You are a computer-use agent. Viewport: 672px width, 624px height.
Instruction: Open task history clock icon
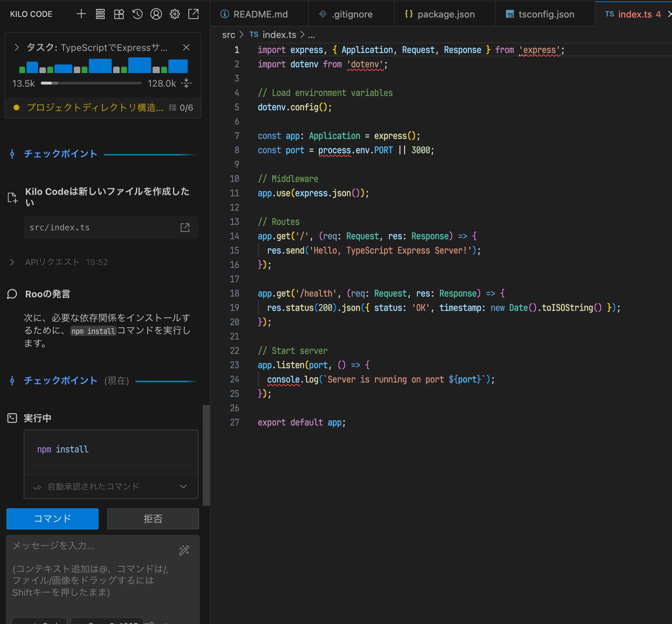point(138,14)
